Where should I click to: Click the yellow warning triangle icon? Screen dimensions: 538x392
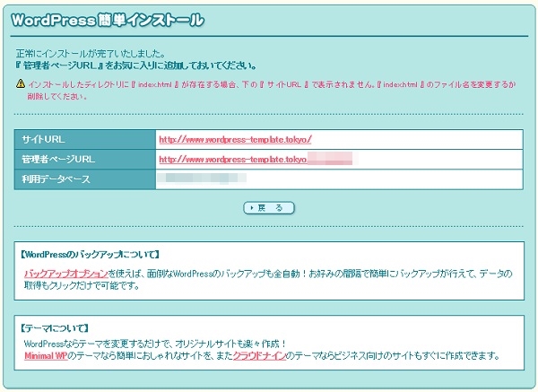21,83
